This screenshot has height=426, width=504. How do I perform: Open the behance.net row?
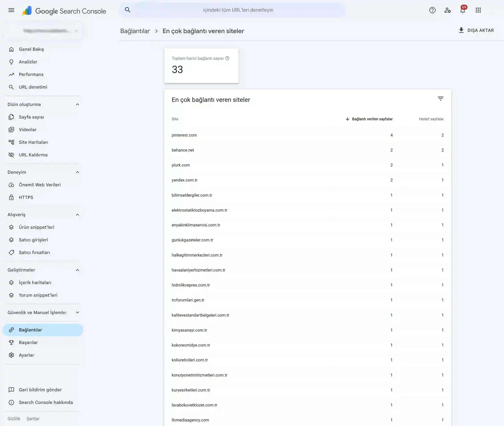[308, 150]
